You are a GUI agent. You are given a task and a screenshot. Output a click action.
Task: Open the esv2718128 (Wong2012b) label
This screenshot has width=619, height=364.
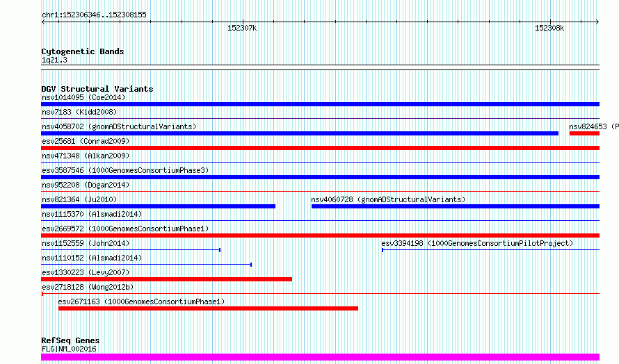(x=88, y=287)
